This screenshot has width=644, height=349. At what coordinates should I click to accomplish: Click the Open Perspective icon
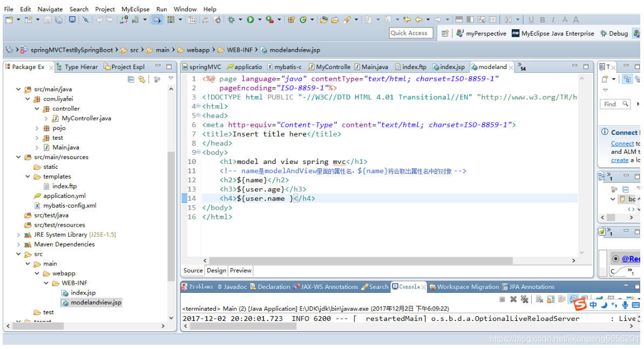445,33
